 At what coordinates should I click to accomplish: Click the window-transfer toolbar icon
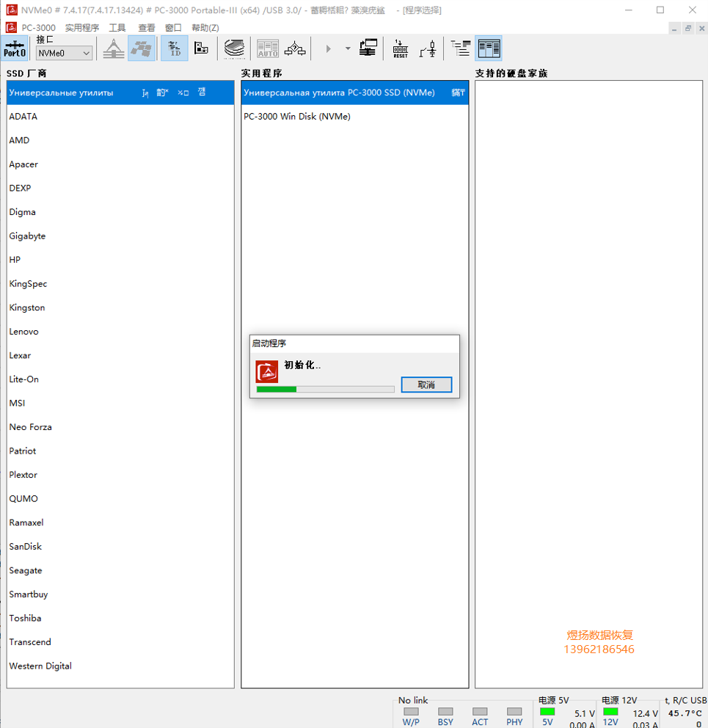(x=368, y=48)
